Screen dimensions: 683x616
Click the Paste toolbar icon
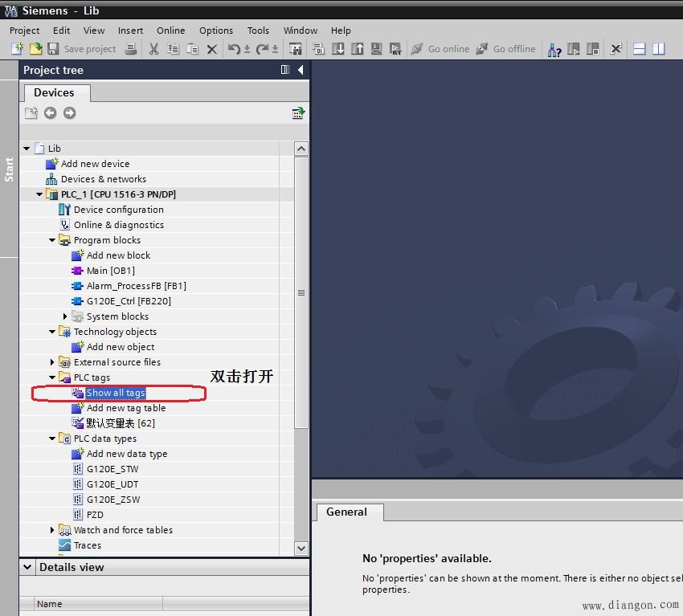click(192, 49)
